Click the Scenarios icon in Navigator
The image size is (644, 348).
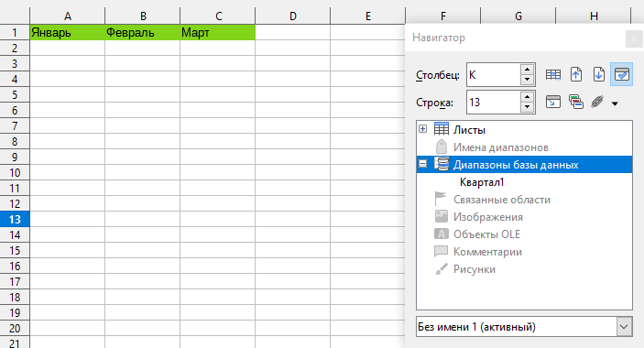pos(576,102)
